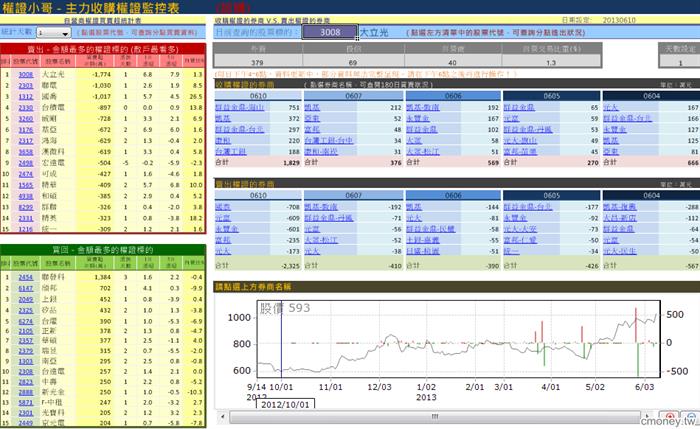Open stock code 1303 南亞 link
The height and width of the screenshot is (429, 700).
point(25,361)
